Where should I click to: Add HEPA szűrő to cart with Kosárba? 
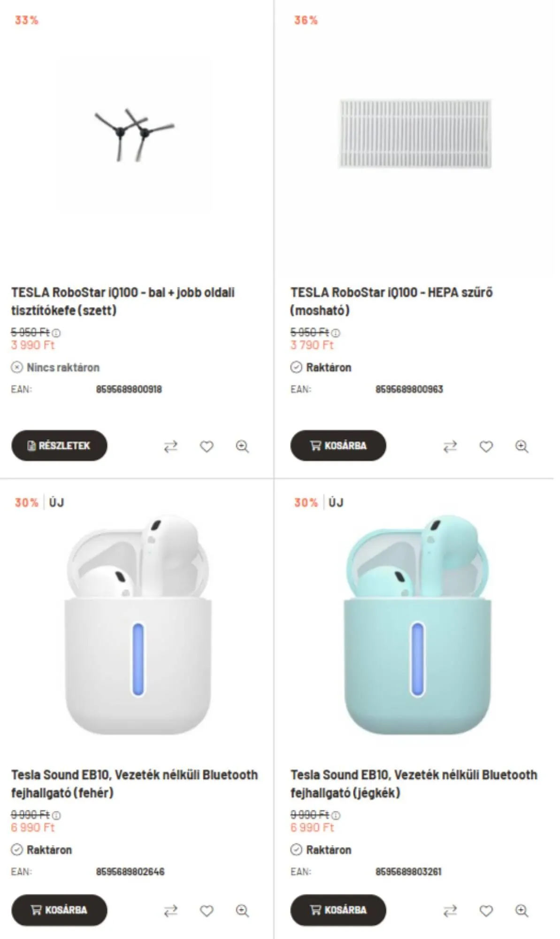(x=338, y=446)
